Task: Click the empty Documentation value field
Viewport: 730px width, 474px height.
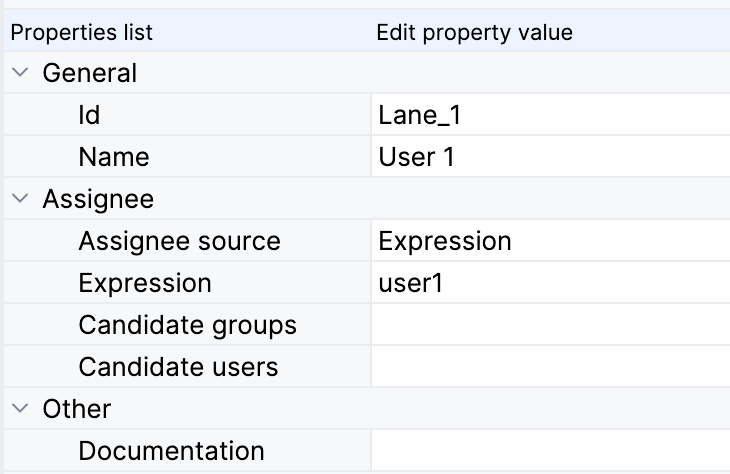Action: coord(548,451)
